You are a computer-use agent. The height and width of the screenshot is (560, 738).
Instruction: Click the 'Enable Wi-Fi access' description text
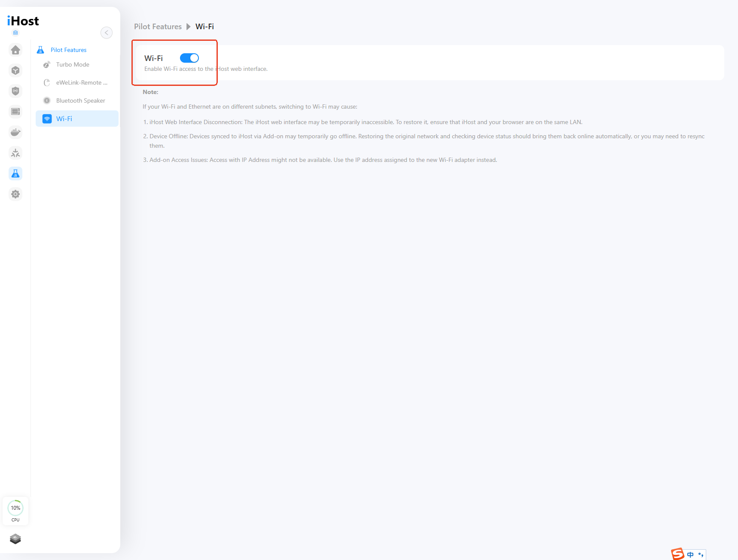click(206, 69)
